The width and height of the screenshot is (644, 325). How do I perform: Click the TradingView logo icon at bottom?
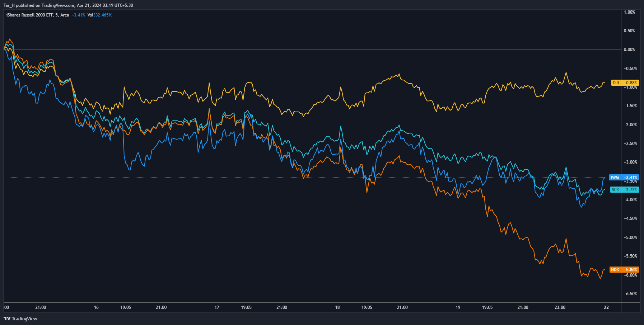(x=7, y=319)
